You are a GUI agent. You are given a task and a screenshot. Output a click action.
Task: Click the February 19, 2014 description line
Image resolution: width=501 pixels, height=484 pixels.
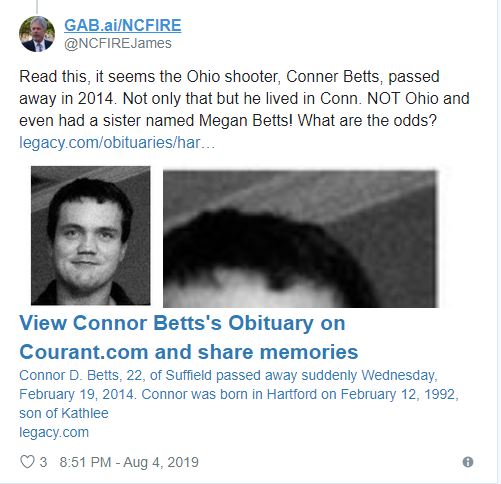239,394
